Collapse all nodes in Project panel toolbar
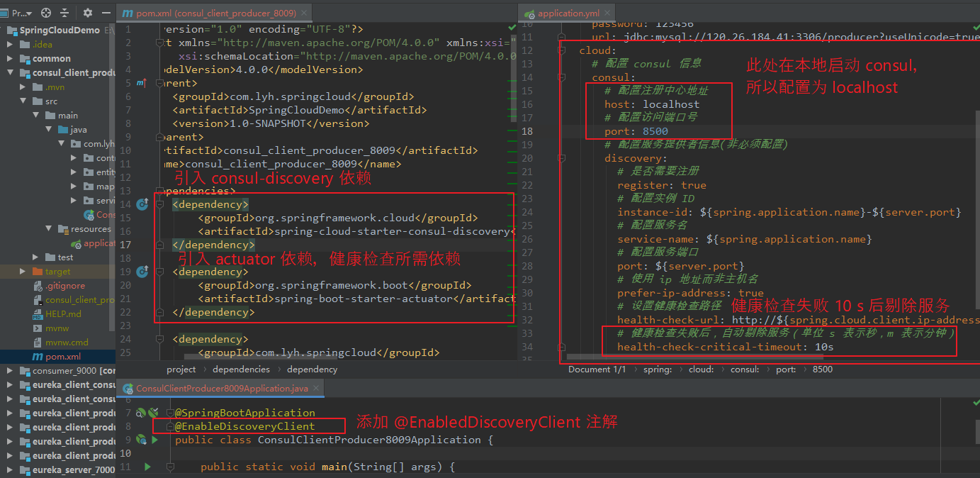This screenshot has height=478, width=980. click(65, 13)
